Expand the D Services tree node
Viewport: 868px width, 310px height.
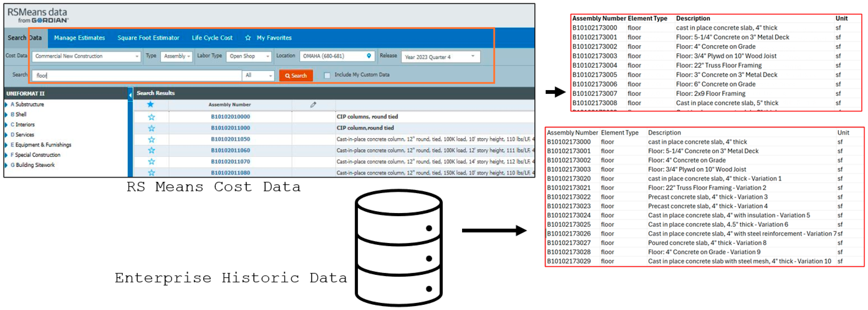coord(6,135)
